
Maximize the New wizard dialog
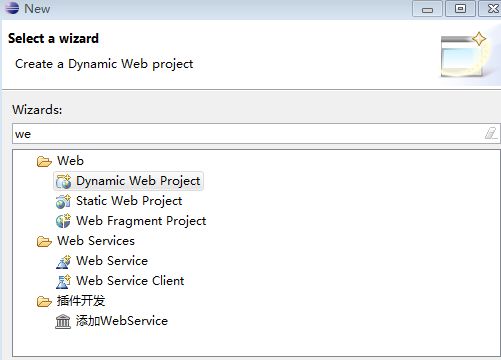click(x=460, y=8)
